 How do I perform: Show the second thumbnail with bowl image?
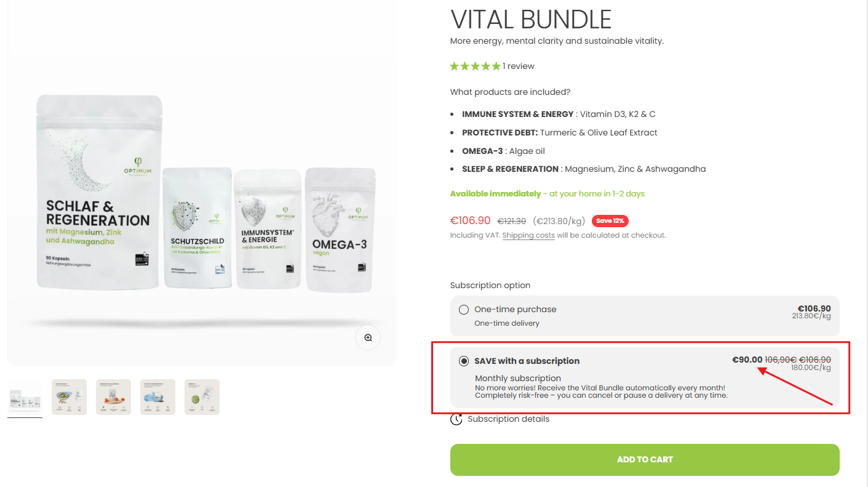pos(69,397)
